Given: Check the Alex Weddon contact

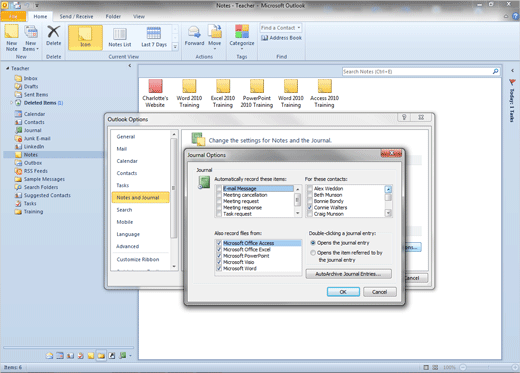Looking at the screenshot, I should tap(310, 189).
